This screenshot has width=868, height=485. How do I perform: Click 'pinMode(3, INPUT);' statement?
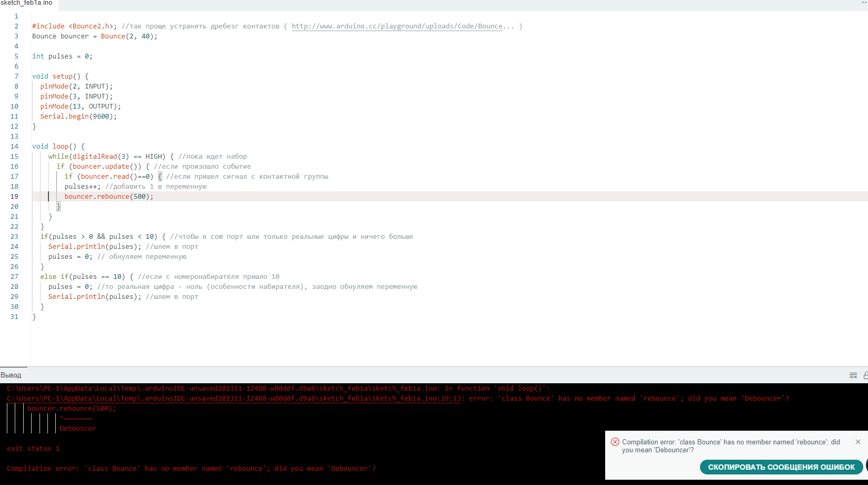tap(76, 96)
